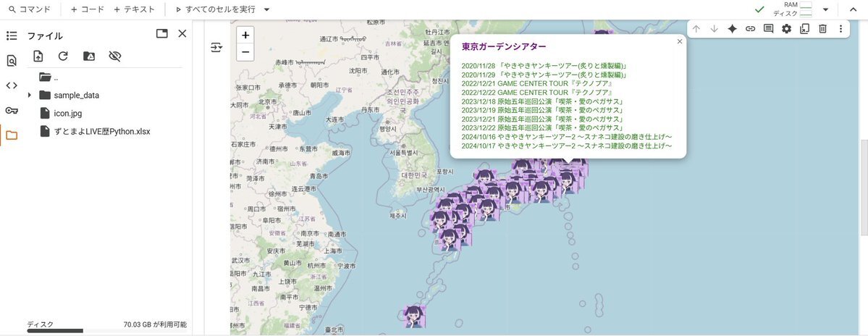Mirror cell in tab icon

[804, 29]
